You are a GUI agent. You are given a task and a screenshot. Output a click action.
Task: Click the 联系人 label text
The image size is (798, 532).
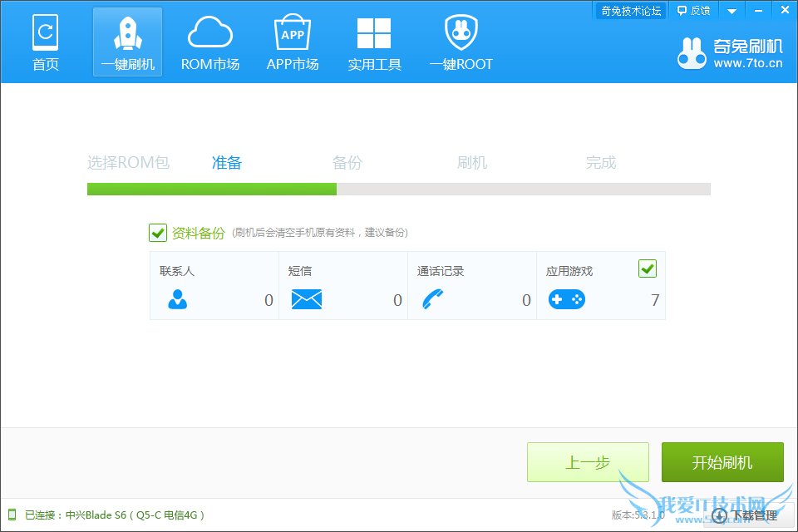click(176, 271)
